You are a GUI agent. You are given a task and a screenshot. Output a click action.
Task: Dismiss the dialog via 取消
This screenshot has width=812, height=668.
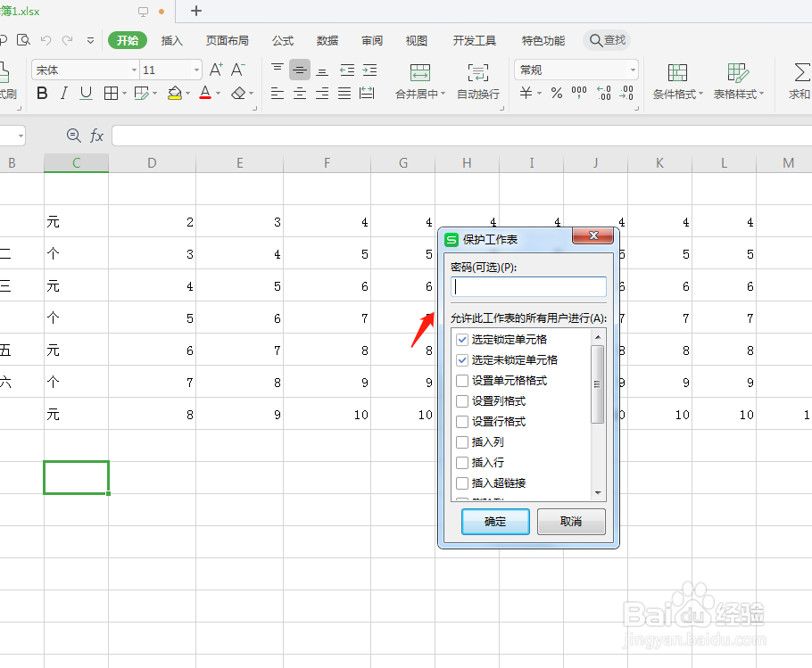pyautogui.click(x=571, y=522)
